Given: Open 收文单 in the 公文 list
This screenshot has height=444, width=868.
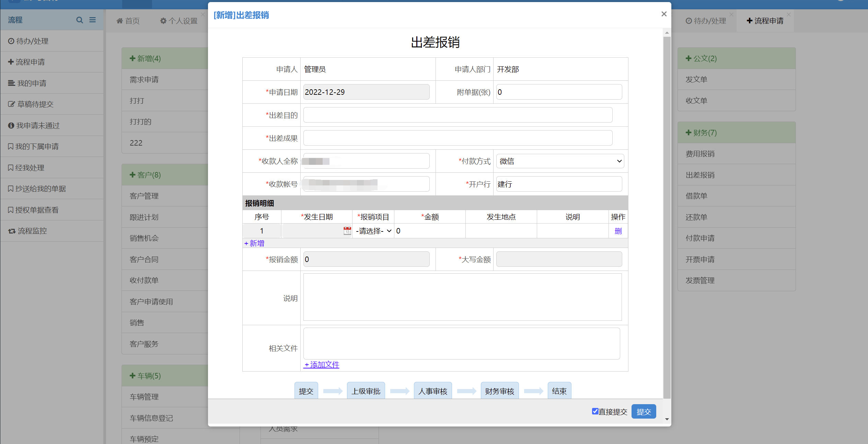Looking at the screenshot, I should coord(737,101).
